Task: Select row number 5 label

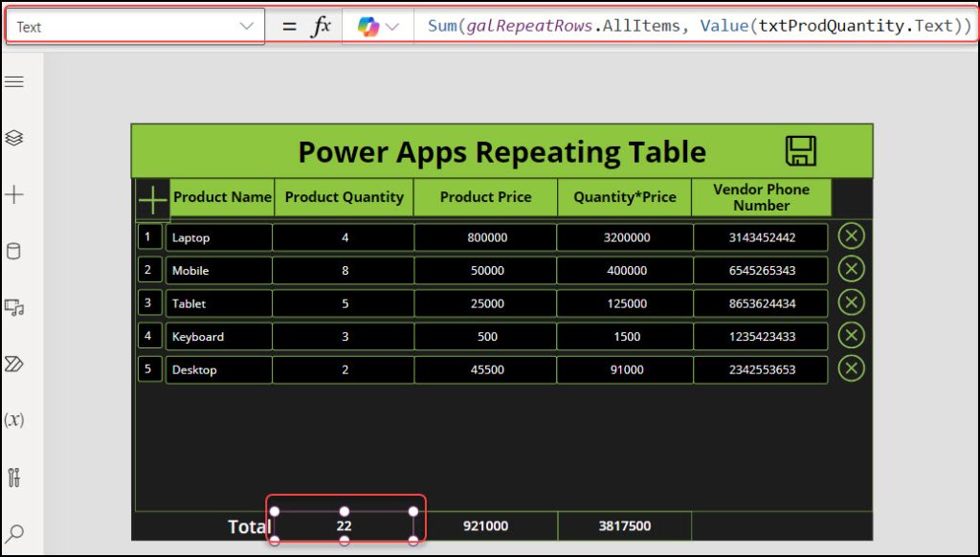Action: click(148, 368)
